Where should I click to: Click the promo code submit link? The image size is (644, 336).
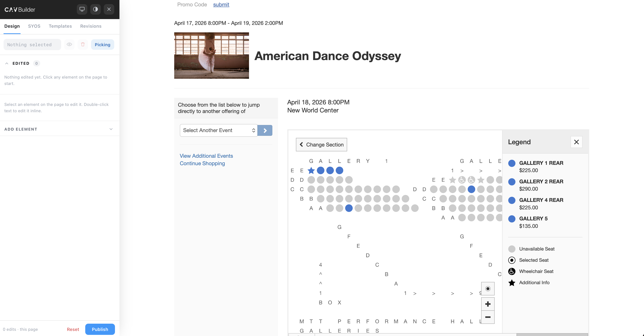(221, 4)
